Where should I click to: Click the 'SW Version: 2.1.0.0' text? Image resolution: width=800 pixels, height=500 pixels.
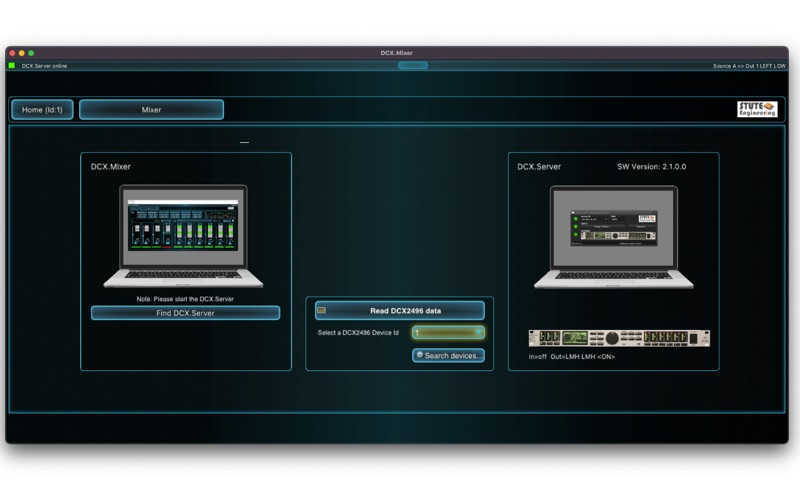[652, 166]
